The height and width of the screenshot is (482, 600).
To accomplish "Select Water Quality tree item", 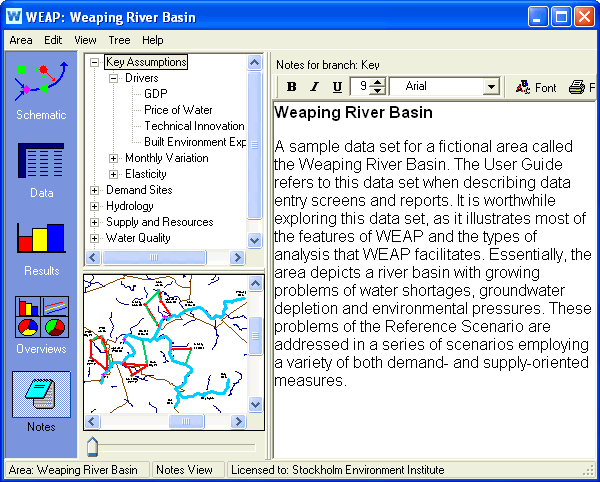I will pos(138,238).
